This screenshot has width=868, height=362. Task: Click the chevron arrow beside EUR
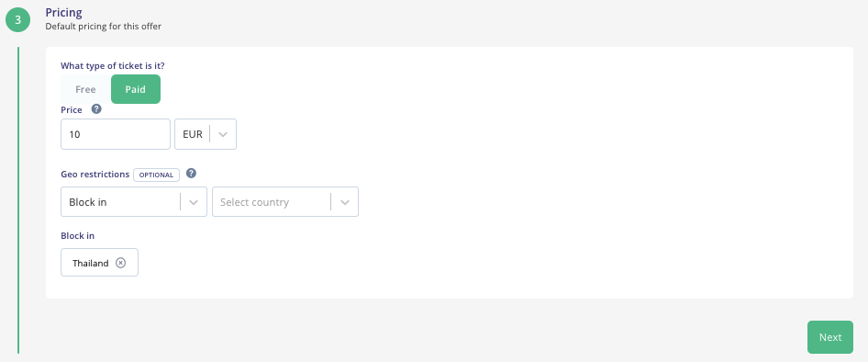click(223, 134)
